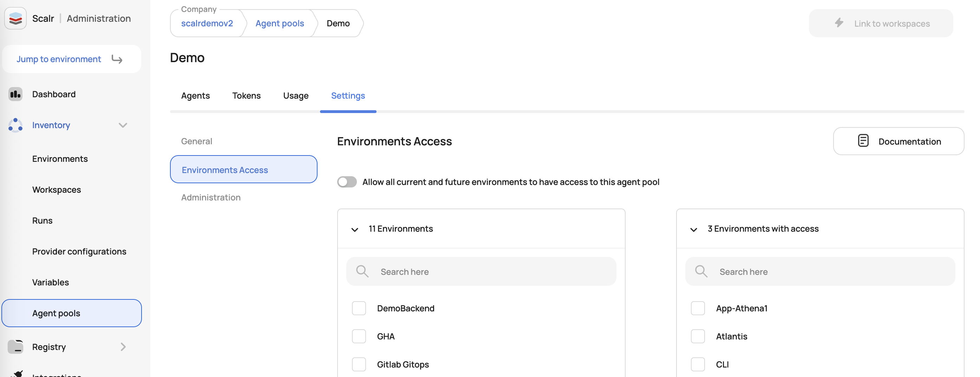Viewport: 980px width, 377px height.
Task: Click the Scalr logo icon
Action: point(15,18)
